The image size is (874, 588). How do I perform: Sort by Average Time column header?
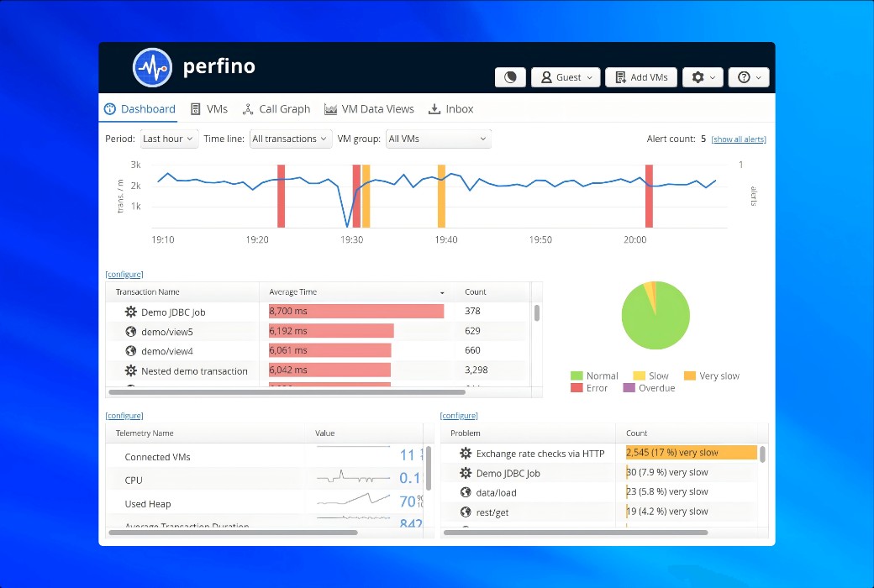click(356, 292)
